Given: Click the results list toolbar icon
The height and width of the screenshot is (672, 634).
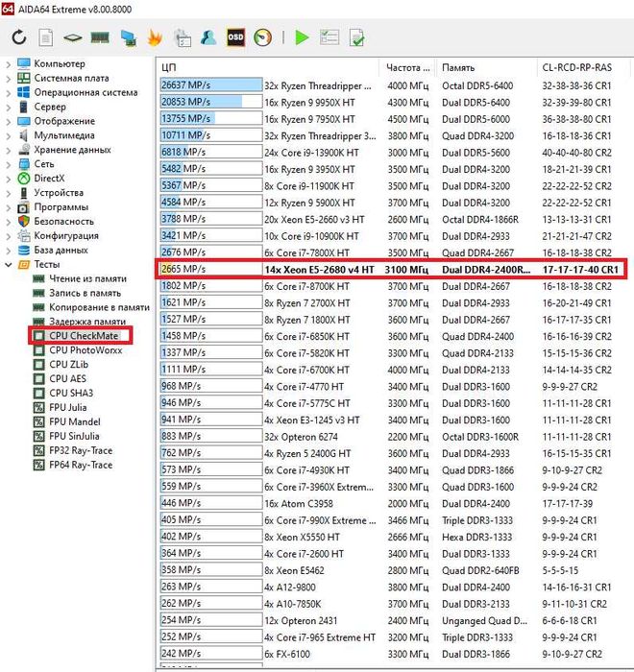Looking at the screenshot, I should 329,37.
